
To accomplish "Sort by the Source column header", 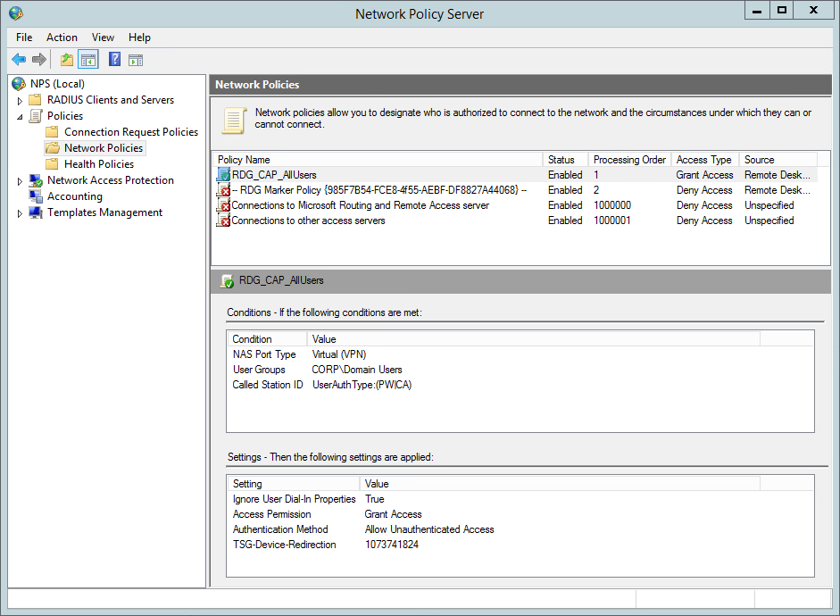I will coord(778,160).
